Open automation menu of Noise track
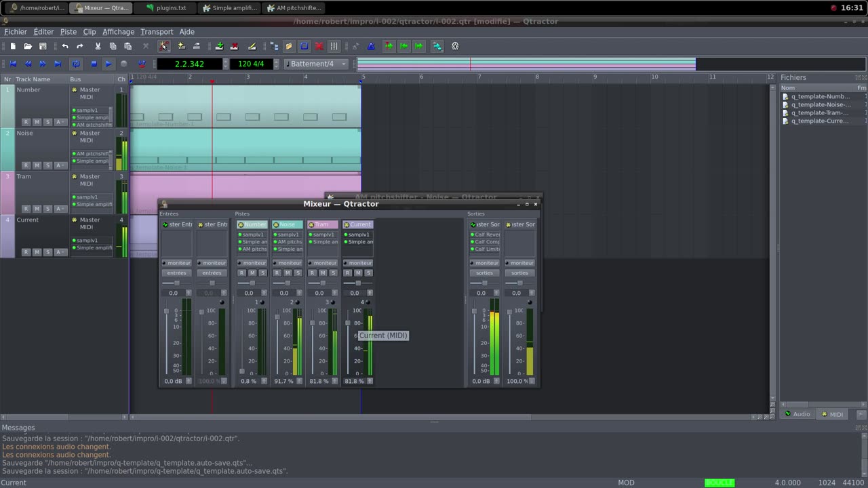The image size is (868, 488). (60, 165)
